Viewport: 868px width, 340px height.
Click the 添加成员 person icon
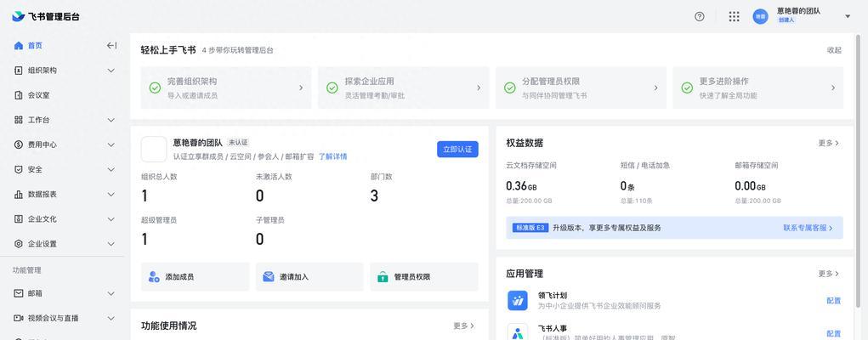154,277
